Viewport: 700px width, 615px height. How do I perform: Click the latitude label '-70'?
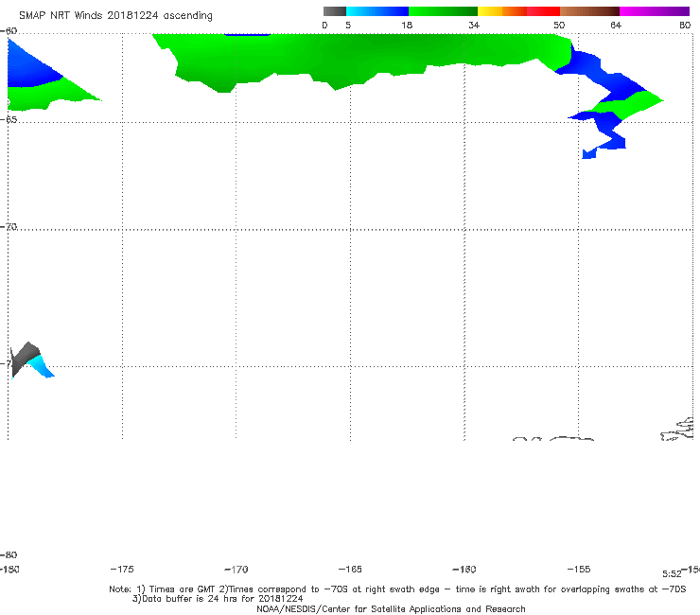[9, 227]
